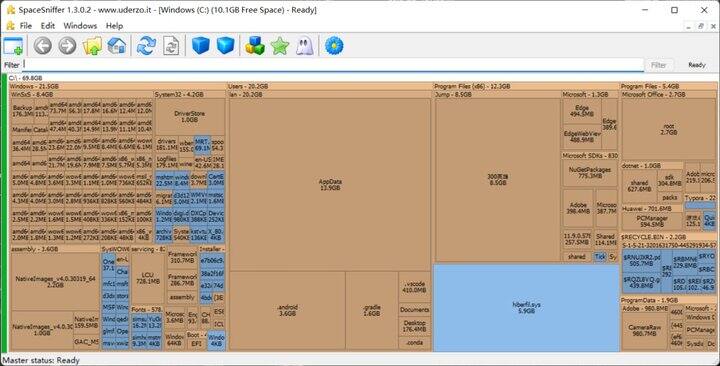Open the File menu
Image resolution: width=720 pixels, height=366 pixels.
[x=26, y=26]
